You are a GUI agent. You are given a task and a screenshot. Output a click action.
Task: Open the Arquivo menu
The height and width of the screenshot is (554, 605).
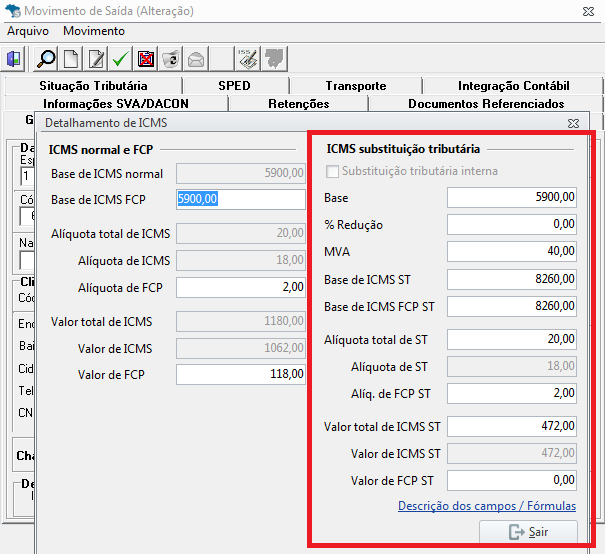28,31
